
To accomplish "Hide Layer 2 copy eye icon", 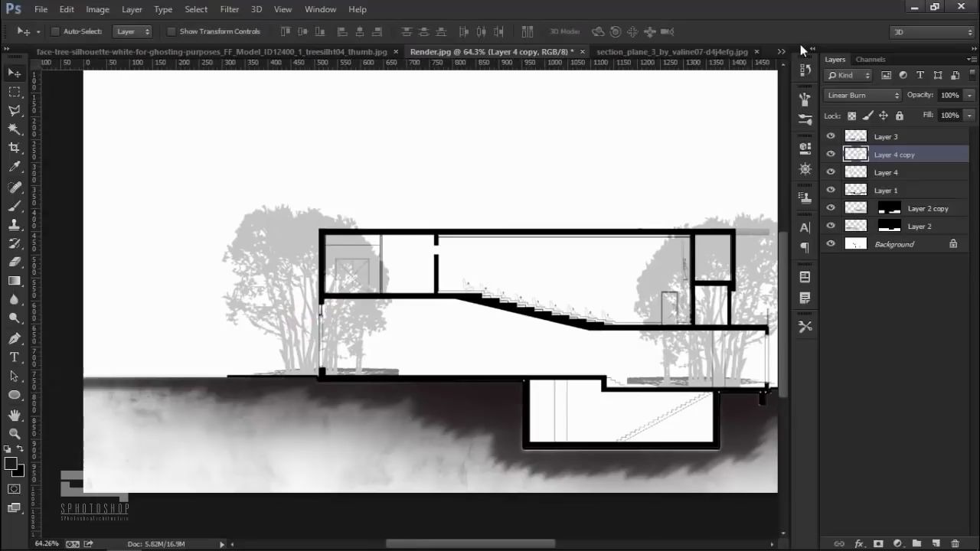I will point(831,207).
